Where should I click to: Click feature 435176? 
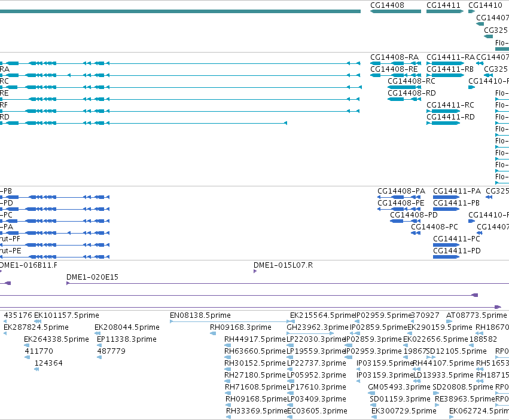coord(5,321)
